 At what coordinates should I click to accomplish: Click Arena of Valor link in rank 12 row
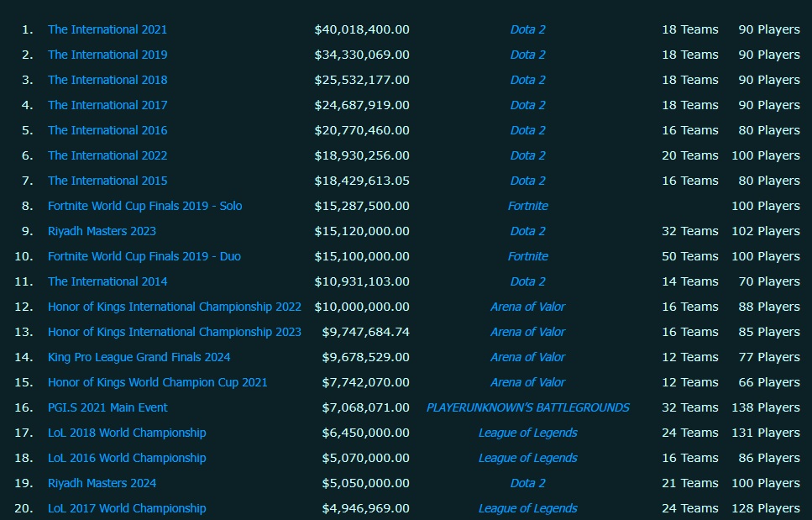coord(527,307)
